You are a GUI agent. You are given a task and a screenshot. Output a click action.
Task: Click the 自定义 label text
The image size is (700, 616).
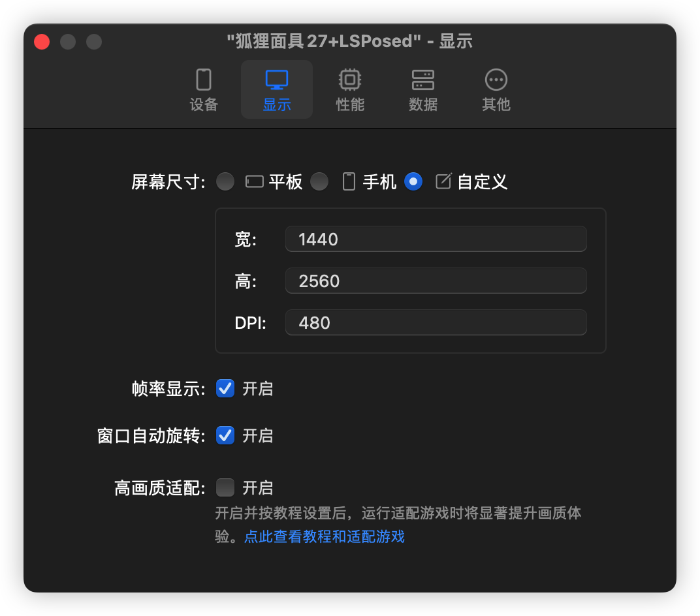coord(483,181)
